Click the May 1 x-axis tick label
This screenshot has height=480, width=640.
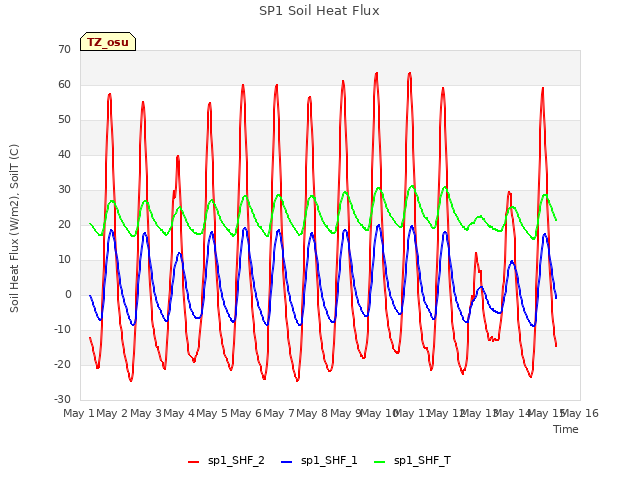click(x=79, y=413)
